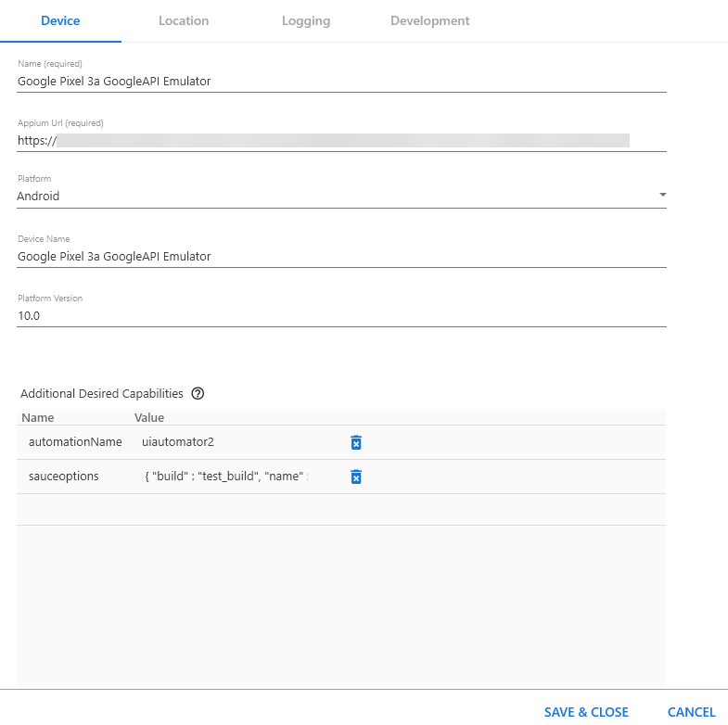
Task: Click into the Appium Url field
Action: 341,141
